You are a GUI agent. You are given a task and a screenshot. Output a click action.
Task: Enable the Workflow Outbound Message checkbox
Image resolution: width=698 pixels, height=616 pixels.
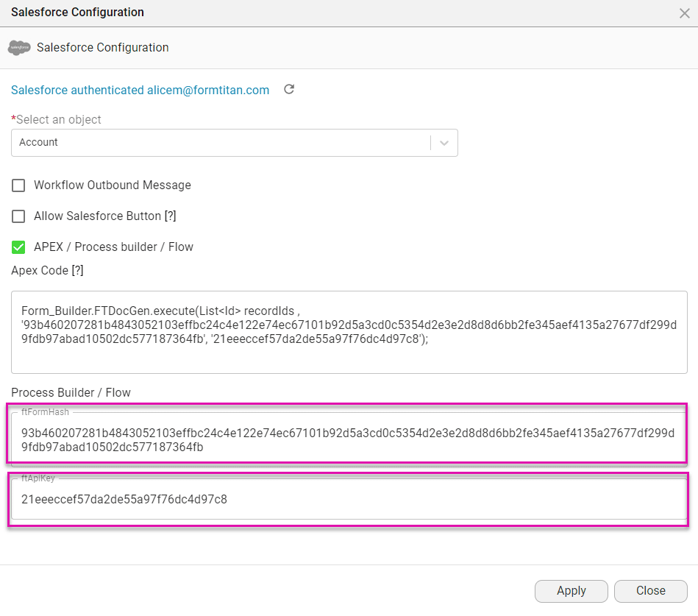18,185
